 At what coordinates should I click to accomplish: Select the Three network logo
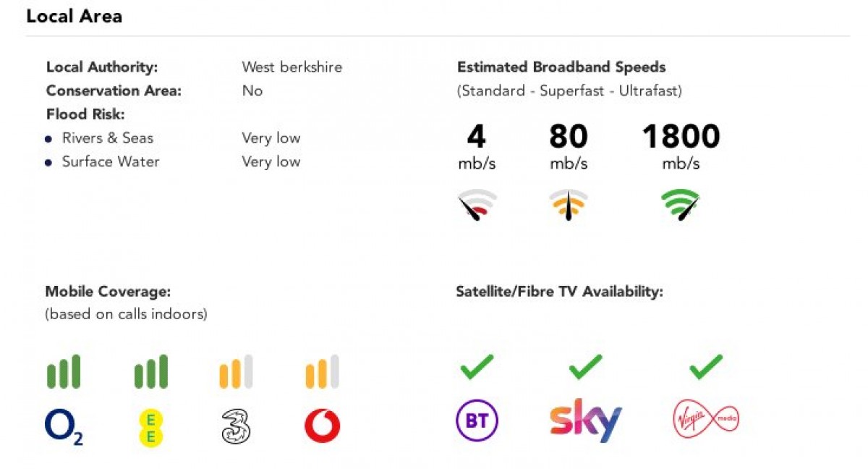click(x=236, y=426)
